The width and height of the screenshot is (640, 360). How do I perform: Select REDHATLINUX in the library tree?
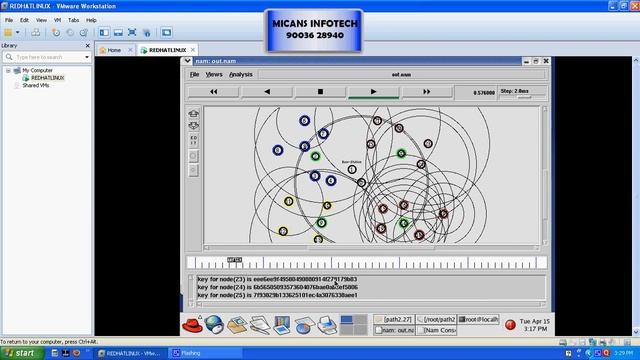coord(47,78)
